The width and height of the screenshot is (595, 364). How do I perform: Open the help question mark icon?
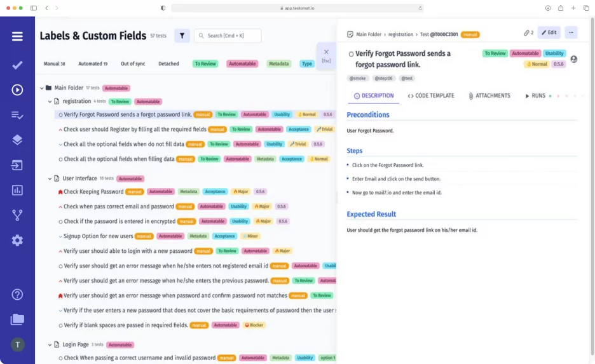pyautogui.click(x=17, y=294)
